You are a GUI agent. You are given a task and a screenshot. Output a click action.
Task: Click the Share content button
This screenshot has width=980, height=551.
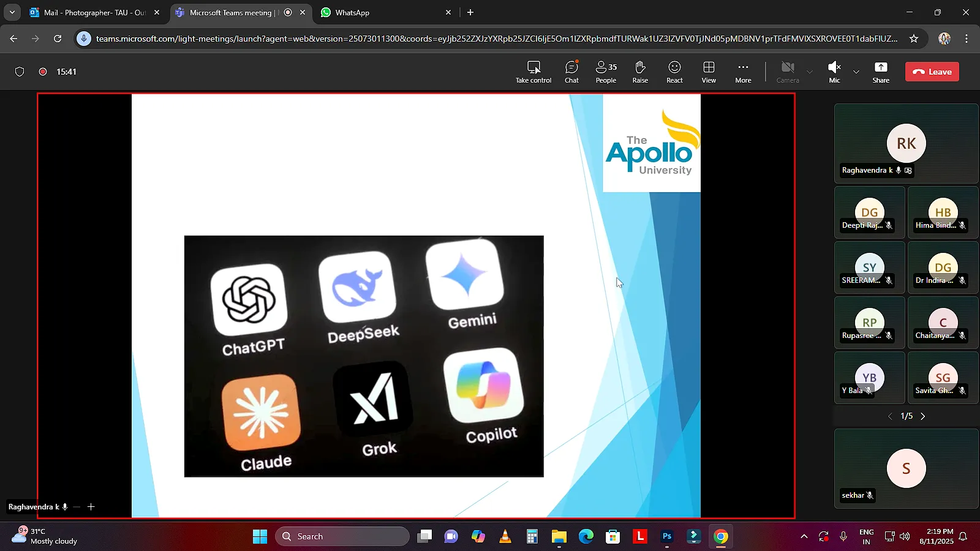(x=881, y=72)
